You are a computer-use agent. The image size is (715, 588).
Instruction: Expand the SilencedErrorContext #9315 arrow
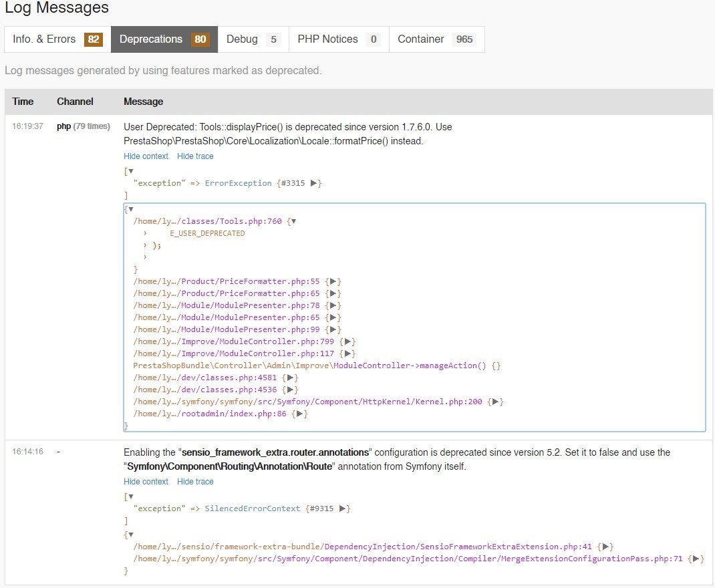pyautogui.click(x=342, y=508)
